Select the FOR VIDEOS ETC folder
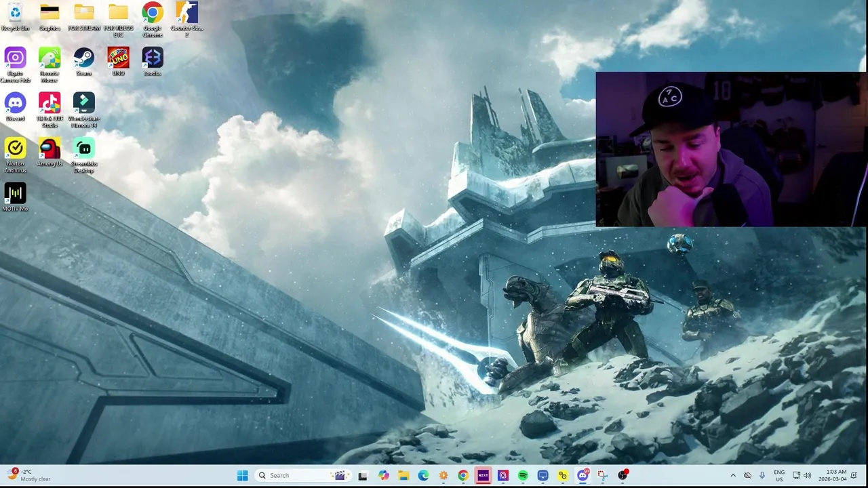Screen dimensions: 868x488 118,20
